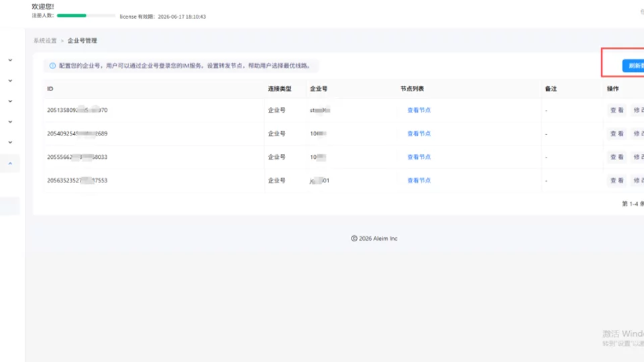Click the 注册人数 green progress bar
This screenshot has height=362, width=644.
(x=87, y=15)
